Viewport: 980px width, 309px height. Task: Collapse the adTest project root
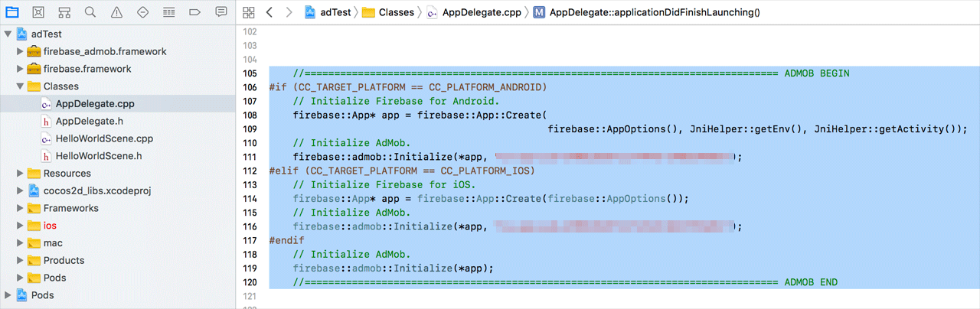click(x=8, y=34)
